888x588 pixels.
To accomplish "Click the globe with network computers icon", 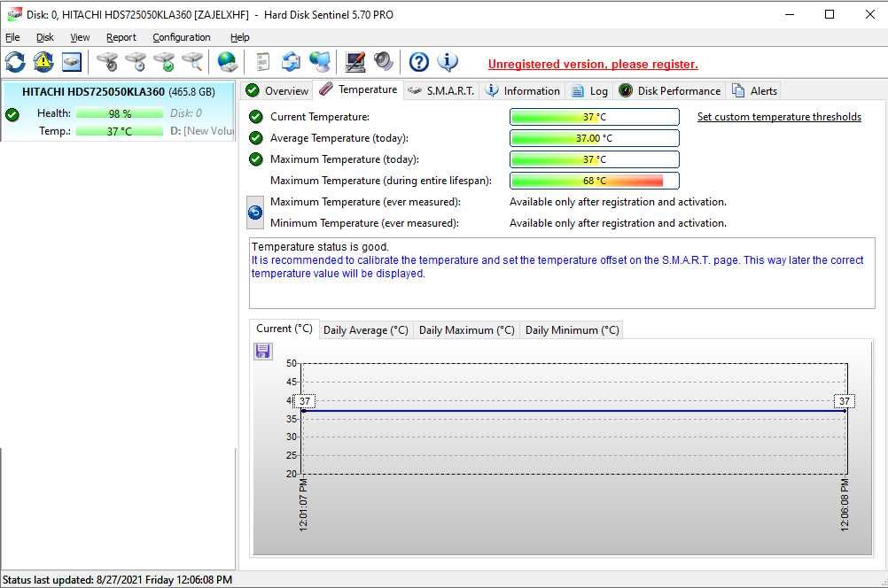I will click(x=320, y=62).
